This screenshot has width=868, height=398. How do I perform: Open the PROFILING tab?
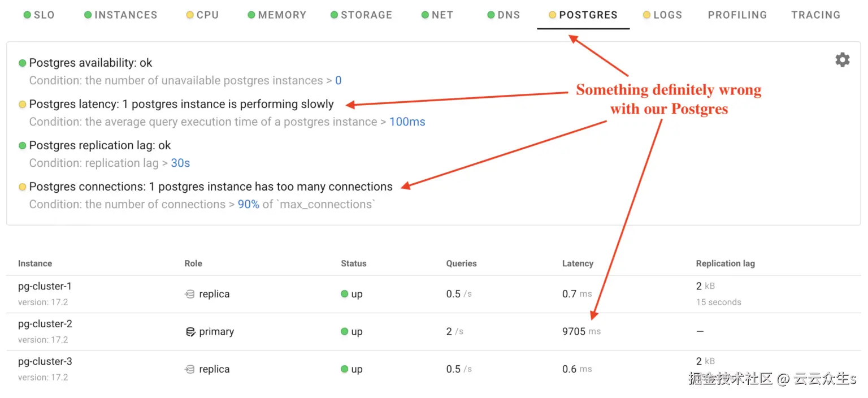coord(737,15)
